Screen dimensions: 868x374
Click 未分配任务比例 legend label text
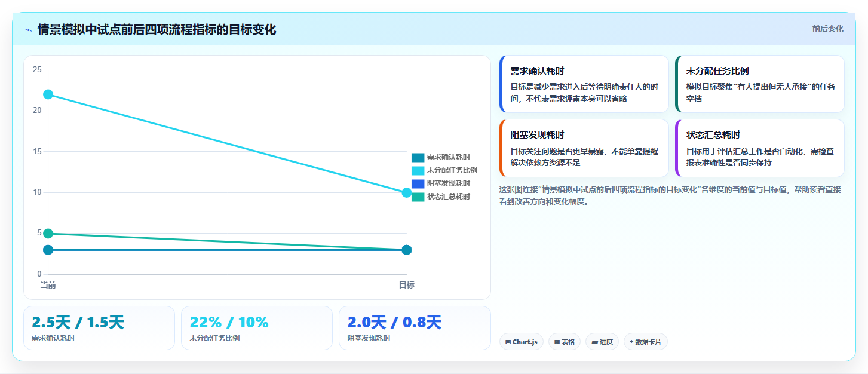click(452, 170)
